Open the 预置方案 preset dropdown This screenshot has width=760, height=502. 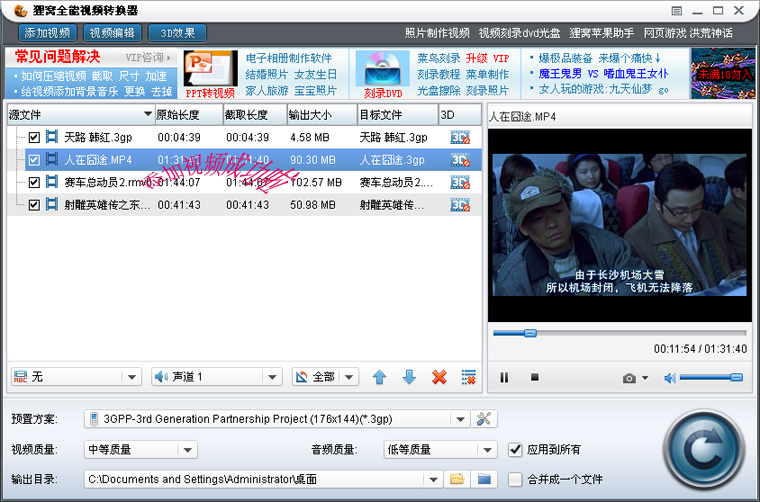(x=460, y=419)
